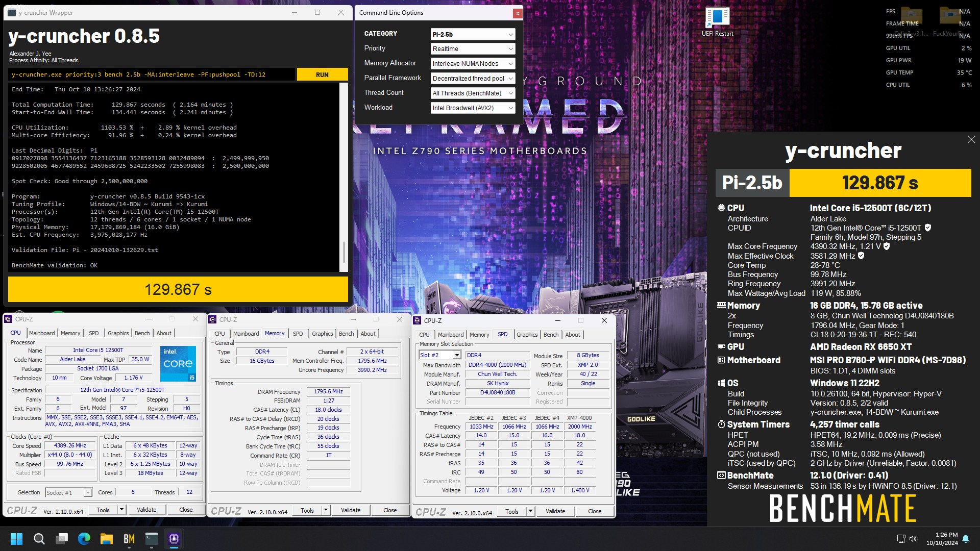Screen dimensions: 980x551
Task: Open the Workload Intel Broadwell dropdown
Action: [x=473, y=108]
